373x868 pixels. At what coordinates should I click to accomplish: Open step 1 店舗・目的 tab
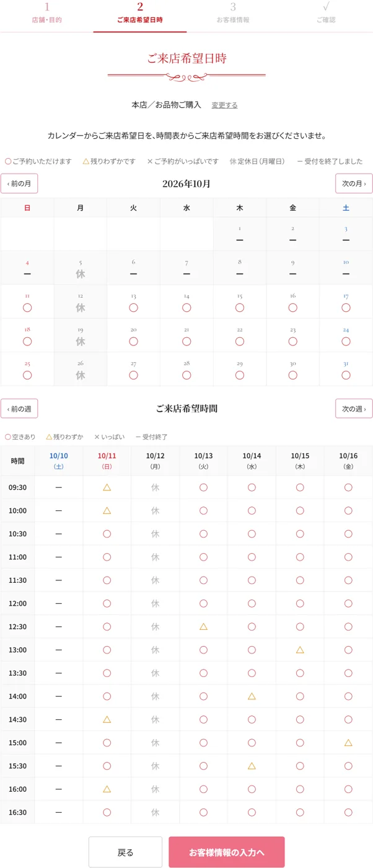click(x=46, y=14)
